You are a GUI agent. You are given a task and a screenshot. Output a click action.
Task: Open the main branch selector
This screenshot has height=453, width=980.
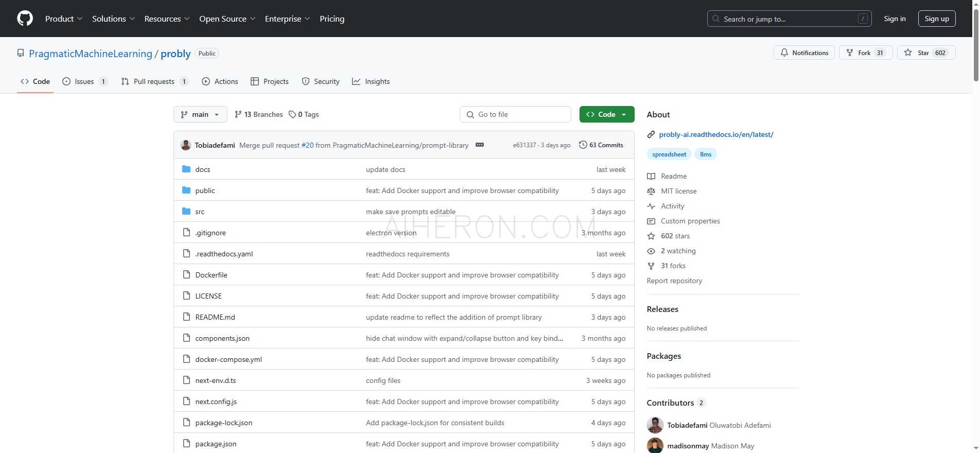click(x=200, y=114)
